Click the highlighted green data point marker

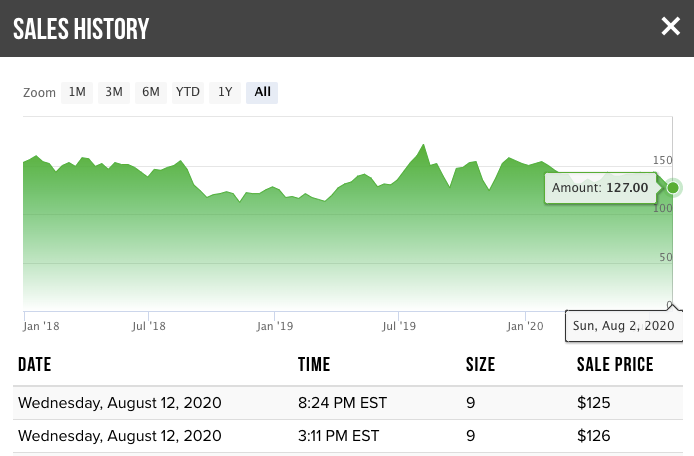point(673,187)
